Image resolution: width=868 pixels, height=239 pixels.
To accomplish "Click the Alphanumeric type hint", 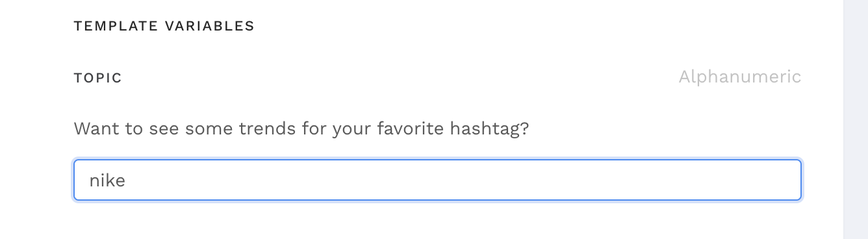I will [x=740, y=77].
